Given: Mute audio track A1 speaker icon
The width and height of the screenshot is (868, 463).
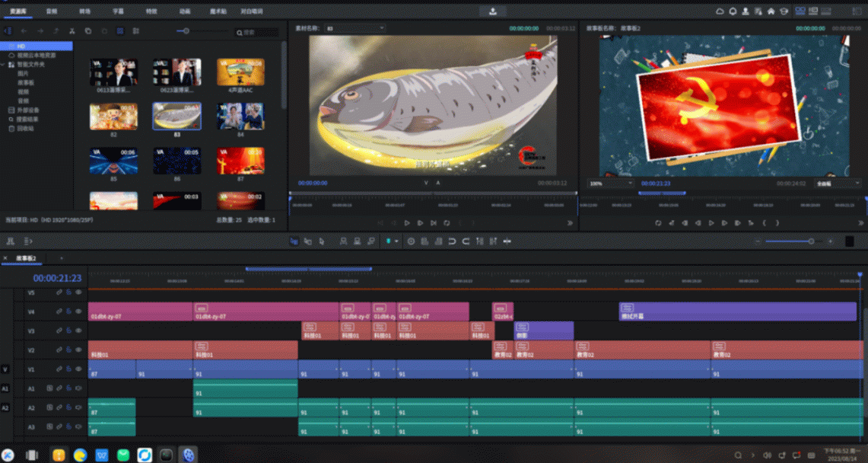Looking at the screenshot, I should click(78, 388).
